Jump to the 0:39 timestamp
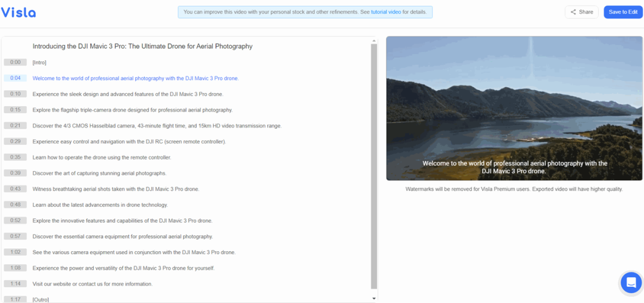Viewport: 644px width, 303px height. click(15, 173)
